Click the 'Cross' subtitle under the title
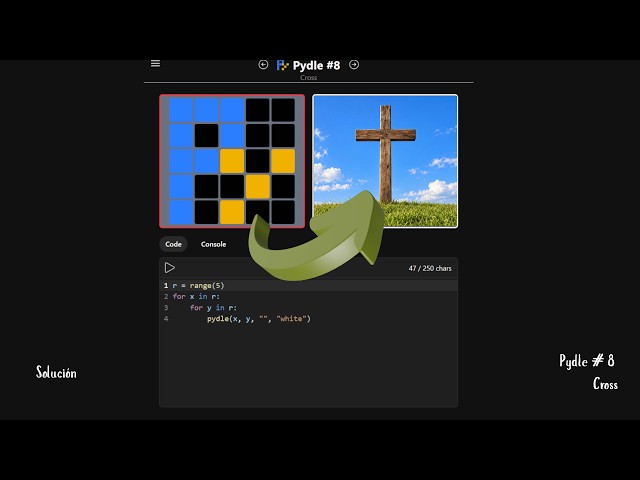The height and width of the screenshot is (480, 640). tap(309, 78)
